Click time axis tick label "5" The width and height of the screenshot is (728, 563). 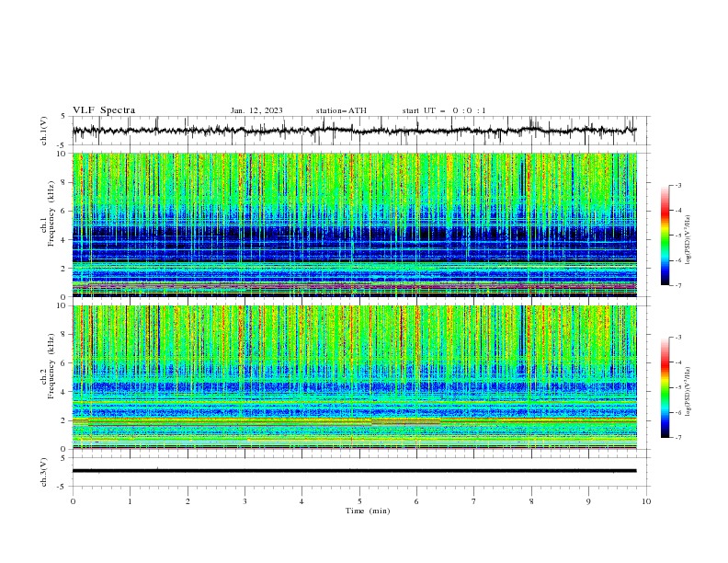pyautogui.click(x=359, y=501)
